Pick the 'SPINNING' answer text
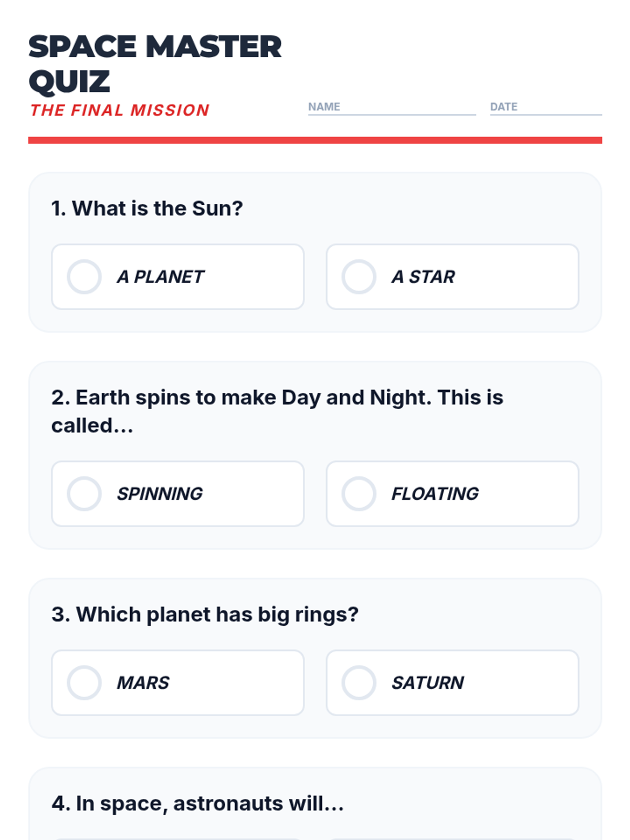The width and height of the screenshot is (630, 840). (160, 493)
